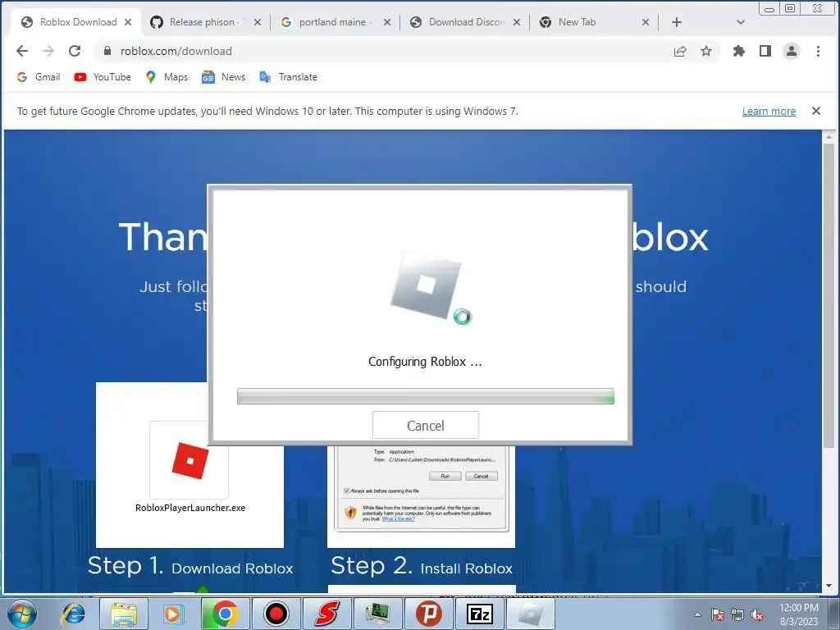
Task: Open the network tray icon
Action: tap(737, 614)
